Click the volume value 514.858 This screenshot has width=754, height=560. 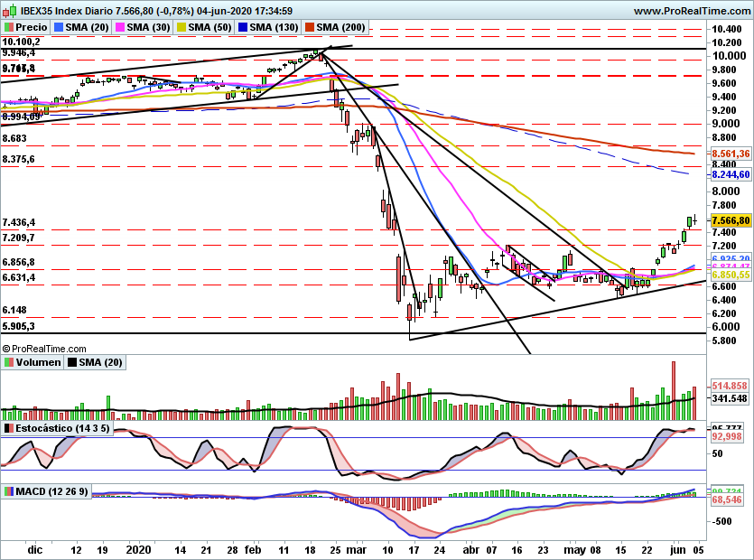click(x=730, y=386)
